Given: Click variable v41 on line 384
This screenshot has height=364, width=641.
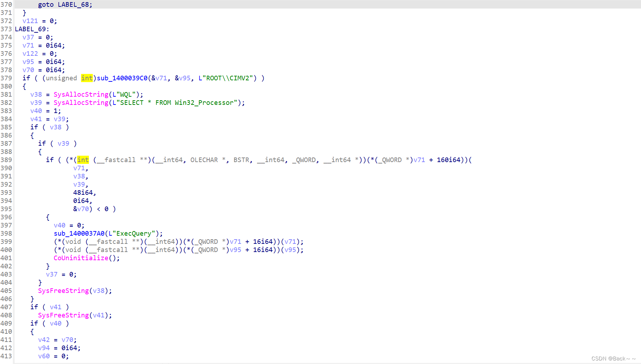Looking at the screenshot, I should 36,119.
